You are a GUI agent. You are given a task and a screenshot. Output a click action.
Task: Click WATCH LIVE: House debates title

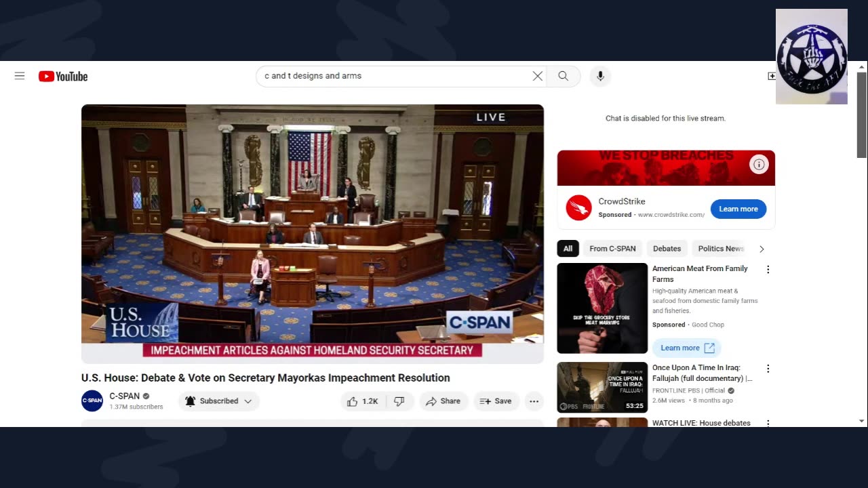701,423
